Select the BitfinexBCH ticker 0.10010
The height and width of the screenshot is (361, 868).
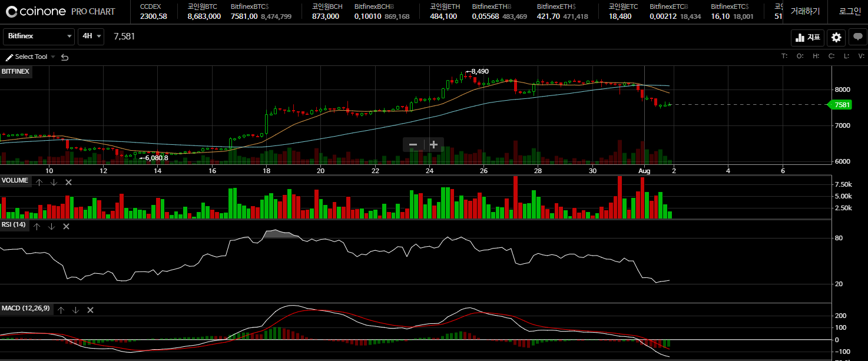382,11
